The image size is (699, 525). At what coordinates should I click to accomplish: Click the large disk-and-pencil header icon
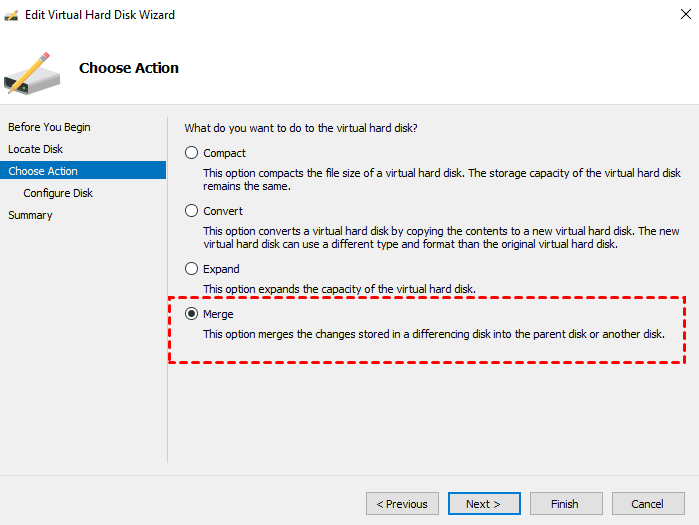[32, 71]
